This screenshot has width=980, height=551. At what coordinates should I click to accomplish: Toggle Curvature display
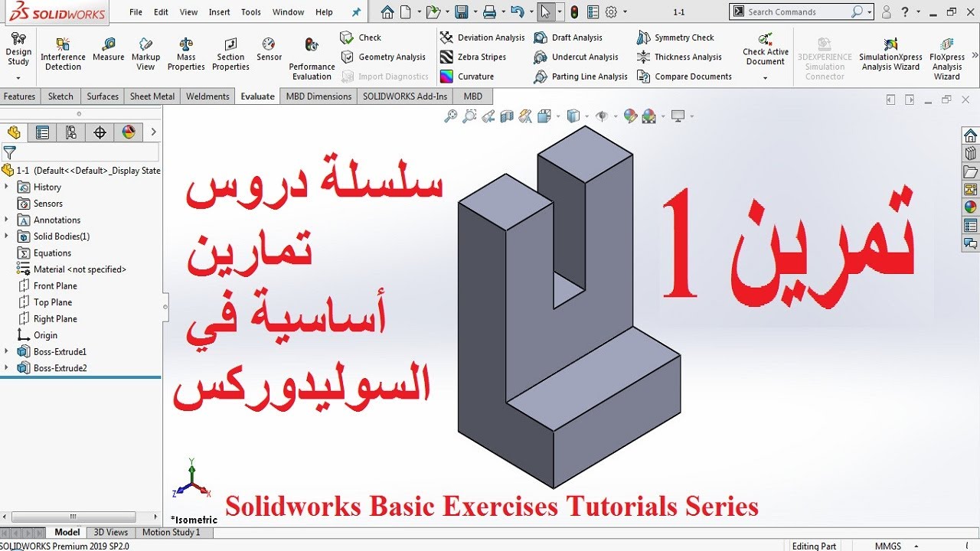467,77
